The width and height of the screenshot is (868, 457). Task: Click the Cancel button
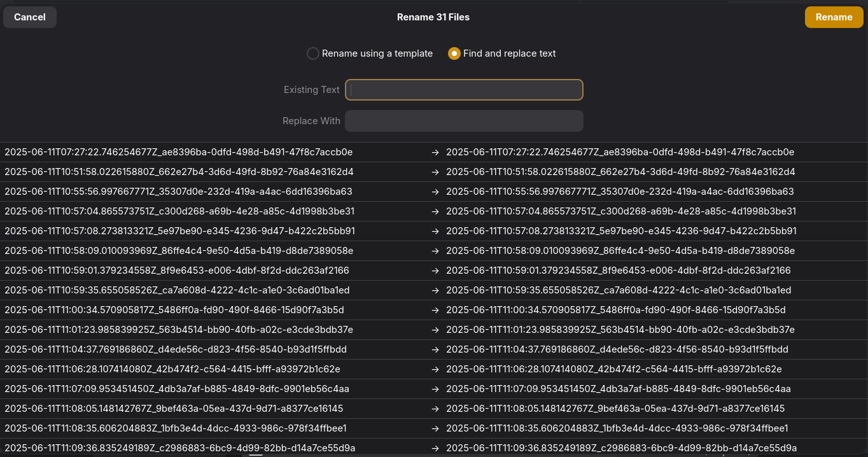coord(30,17)
